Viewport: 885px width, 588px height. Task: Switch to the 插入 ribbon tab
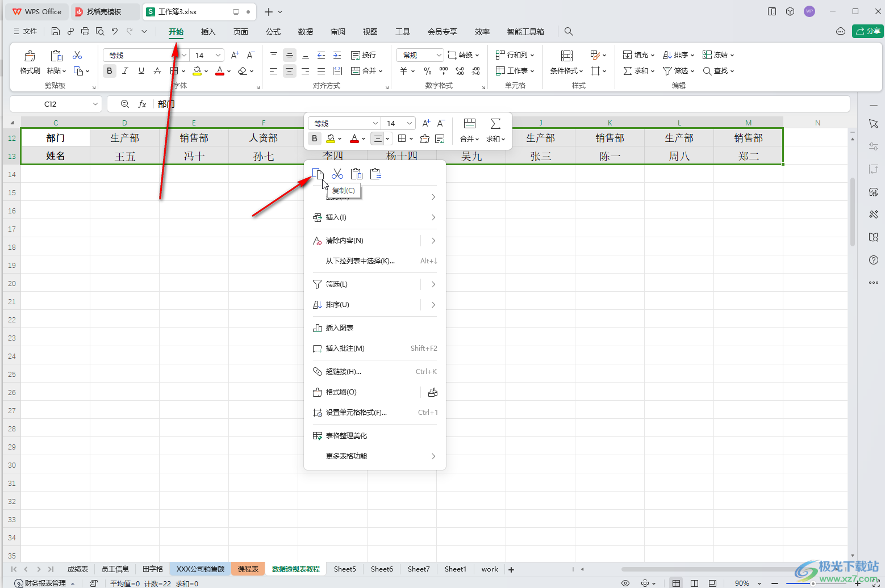coord(208,32)
